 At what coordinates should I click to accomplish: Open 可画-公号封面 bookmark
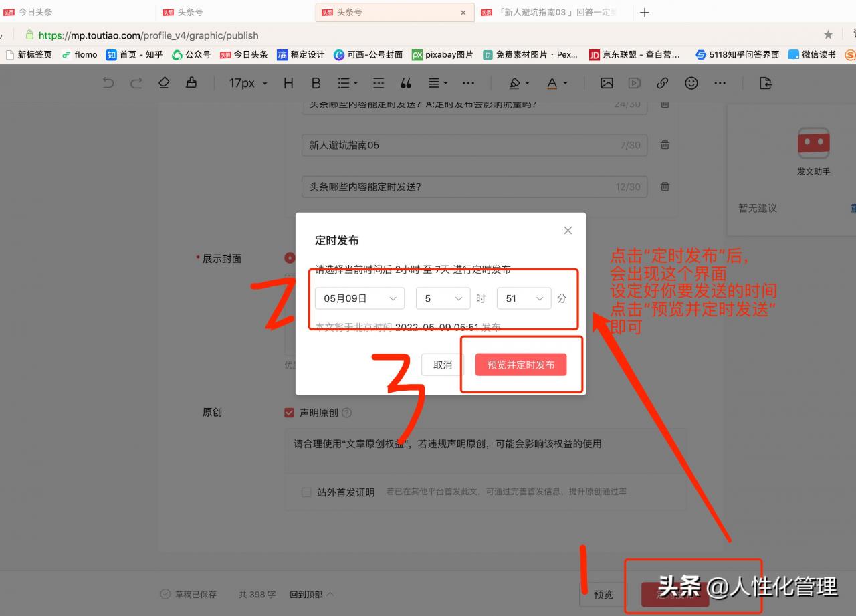click(368, 55)
